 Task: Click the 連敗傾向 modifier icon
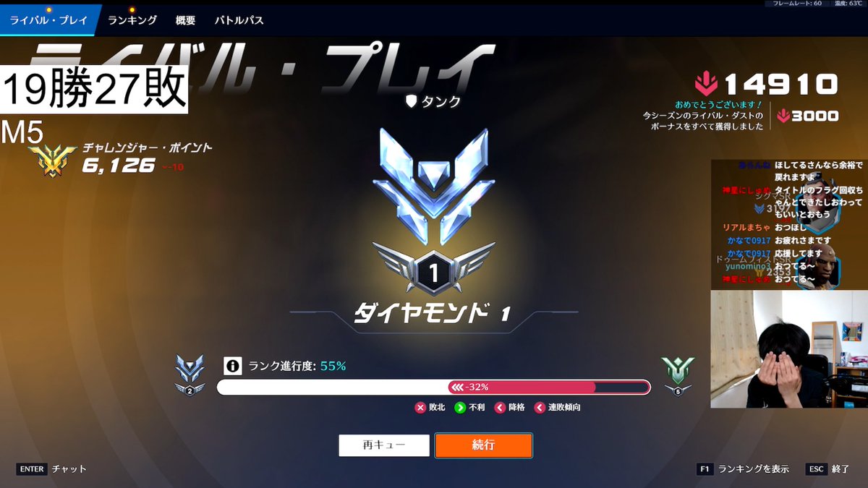pyautogui.click(x=539, y=408)
